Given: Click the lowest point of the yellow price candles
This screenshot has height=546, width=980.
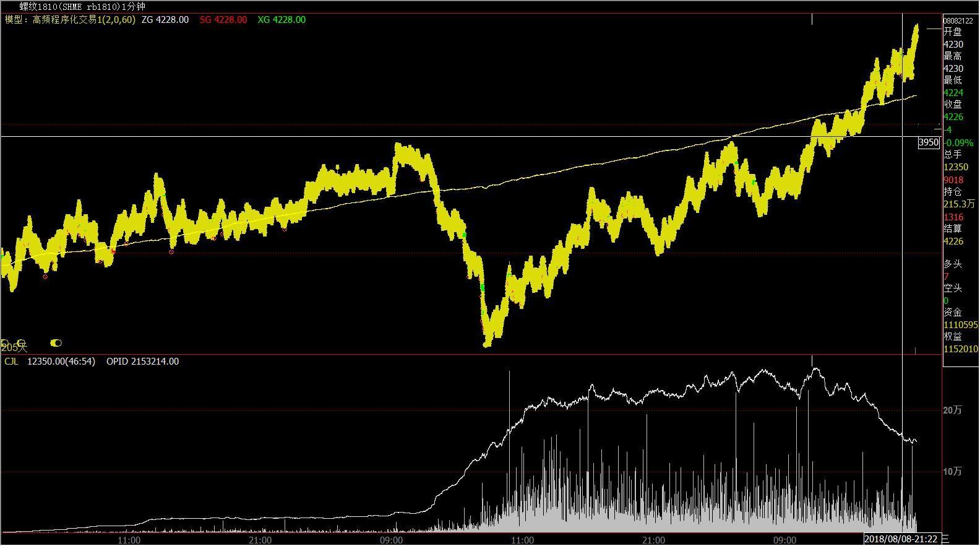Looking at the screenshot, I should point(488,344).
